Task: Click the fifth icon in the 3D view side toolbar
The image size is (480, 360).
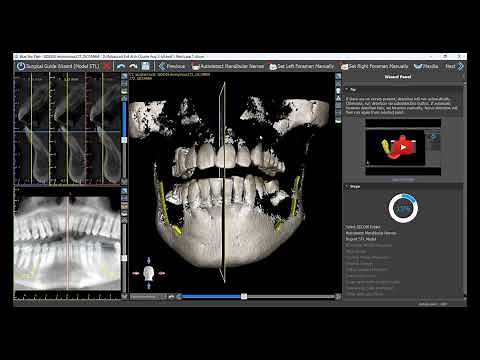Action: 338,106
